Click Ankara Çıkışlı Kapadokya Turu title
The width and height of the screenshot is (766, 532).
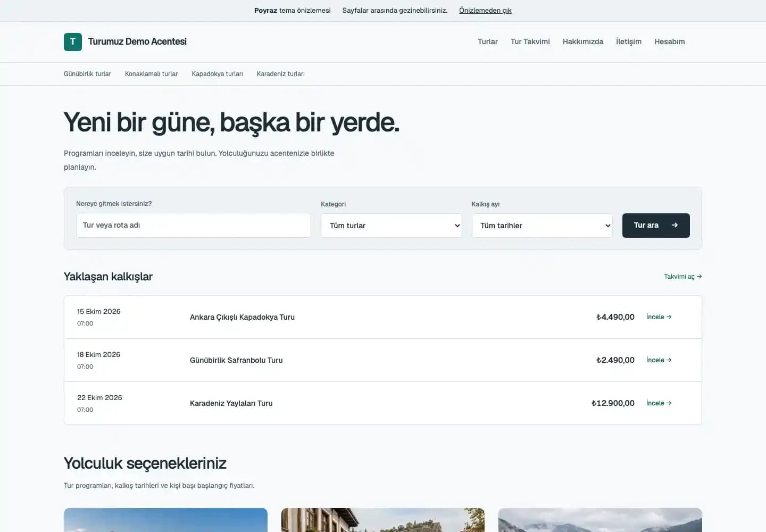pyautogui.click(x=242, y=317)
